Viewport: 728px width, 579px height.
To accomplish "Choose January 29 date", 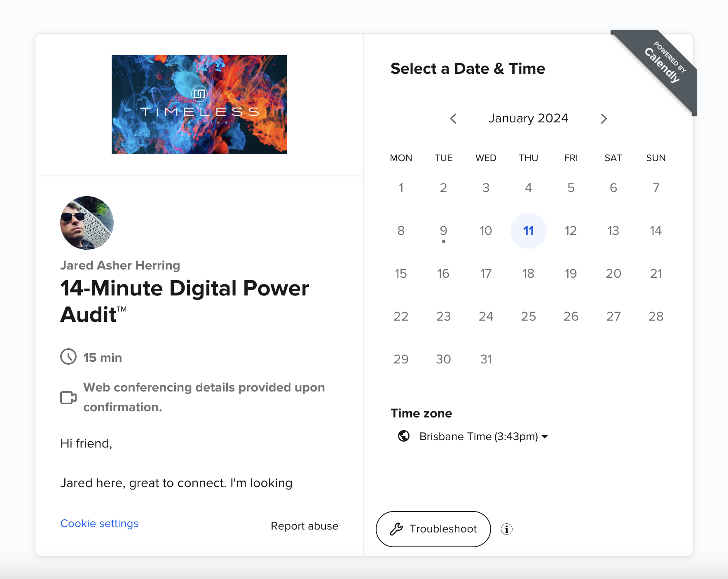I will point(401,359).
